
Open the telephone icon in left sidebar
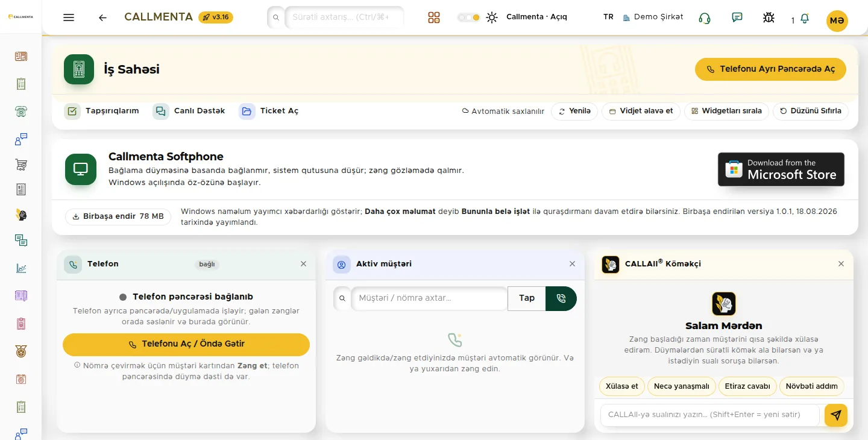[21, 111]
